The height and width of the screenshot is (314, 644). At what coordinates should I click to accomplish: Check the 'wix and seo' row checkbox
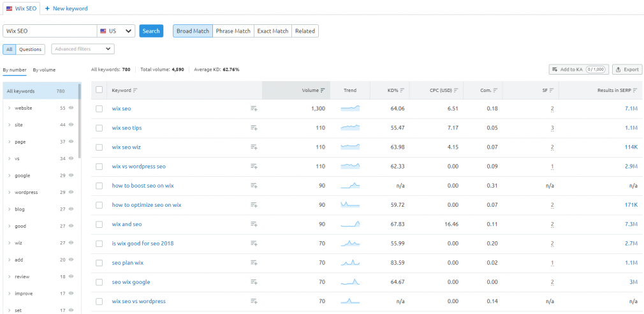(99, 225)
